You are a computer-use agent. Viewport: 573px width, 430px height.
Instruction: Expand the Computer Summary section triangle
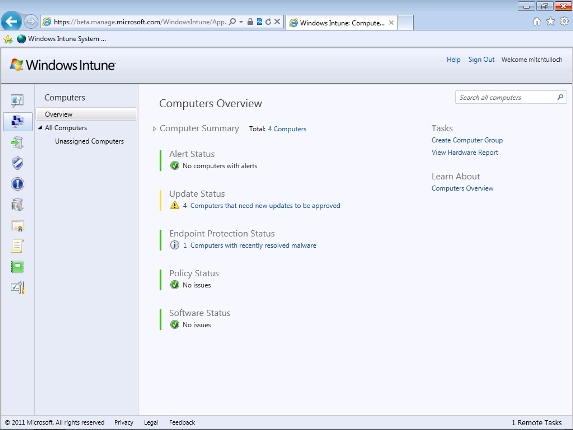(154, 129)
